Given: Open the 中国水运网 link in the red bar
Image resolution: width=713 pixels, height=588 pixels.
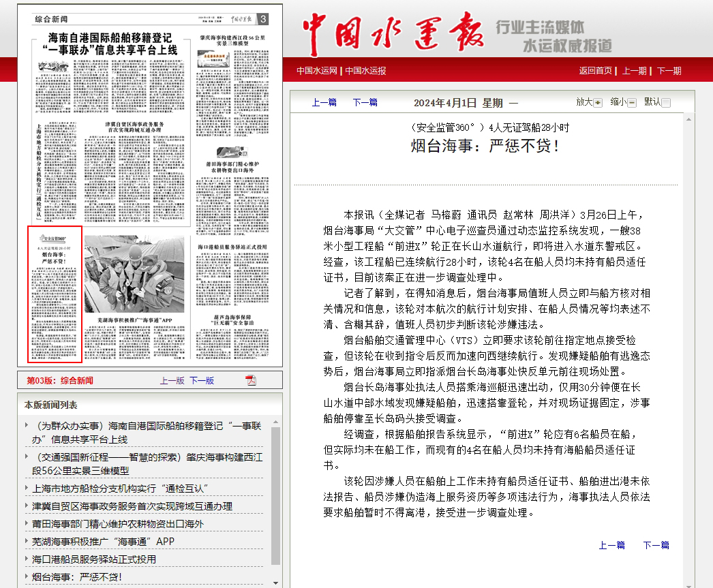Looking at the screenshot, I should point(317,71).
